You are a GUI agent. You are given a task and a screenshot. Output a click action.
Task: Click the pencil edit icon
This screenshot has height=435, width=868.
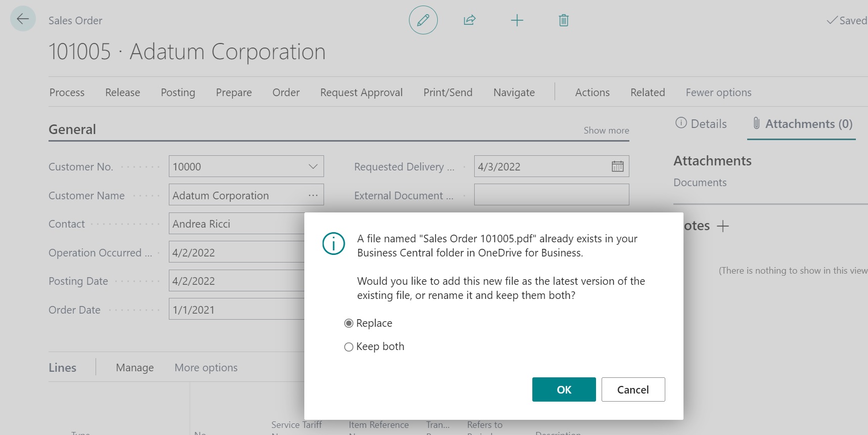(423, 20)
